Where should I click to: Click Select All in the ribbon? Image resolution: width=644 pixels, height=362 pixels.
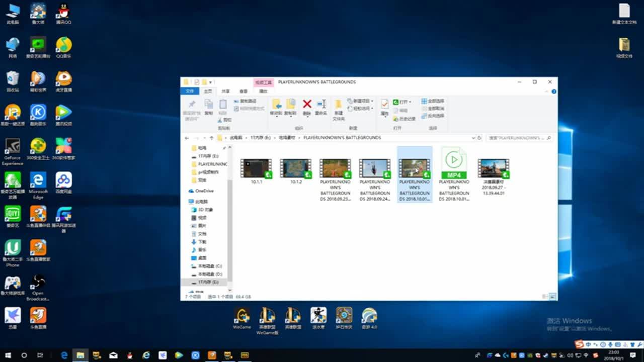433,101
